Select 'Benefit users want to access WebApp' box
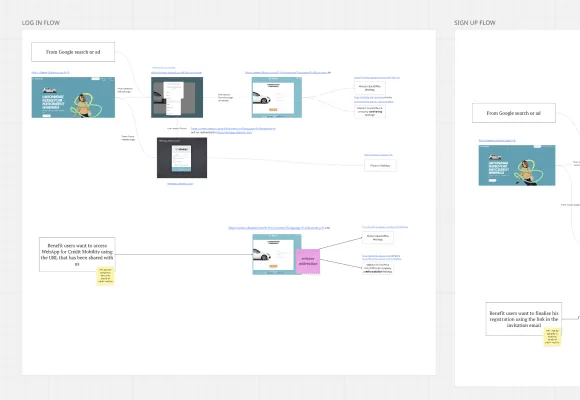This screenshot has width=580, height=400. point(77,255)
